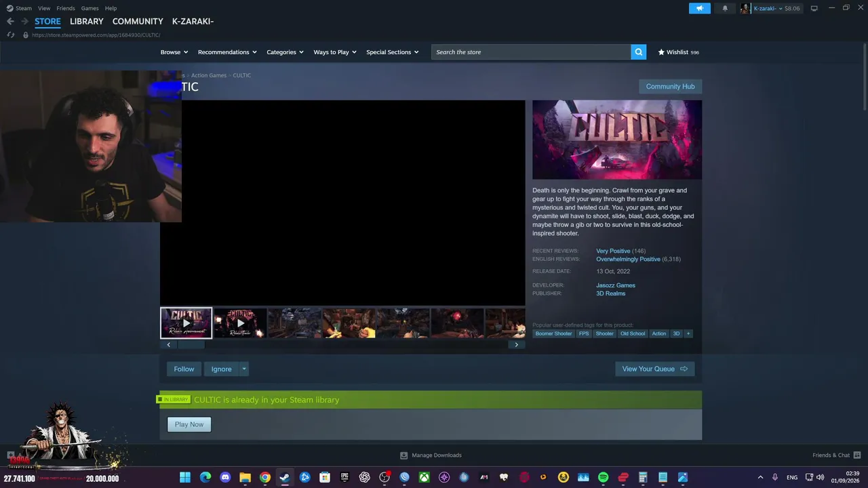
Task: Expand the Special Sections dropdown
Action: (393, 52)
